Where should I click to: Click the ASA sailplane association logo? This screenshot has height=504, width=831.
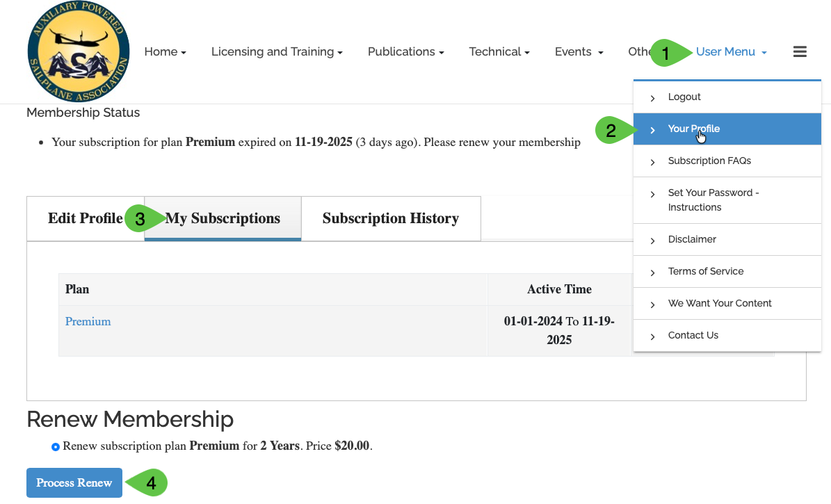(78, 51)
